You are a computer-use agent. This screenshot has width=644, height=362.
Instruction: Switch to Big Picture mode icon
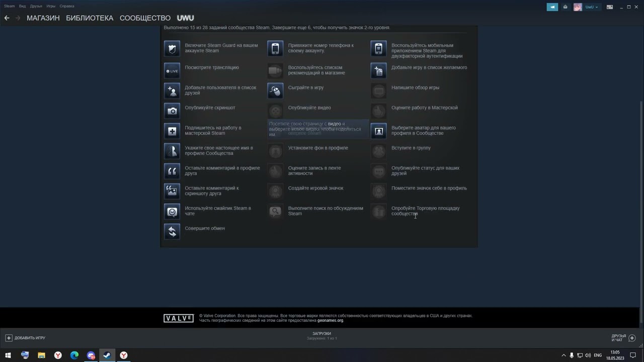point(610,7)
